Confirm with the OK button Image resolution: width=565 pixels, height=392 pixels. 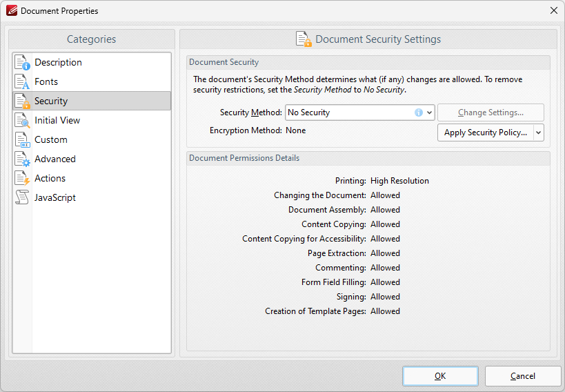pyautogui.click(x=440, y=376)
